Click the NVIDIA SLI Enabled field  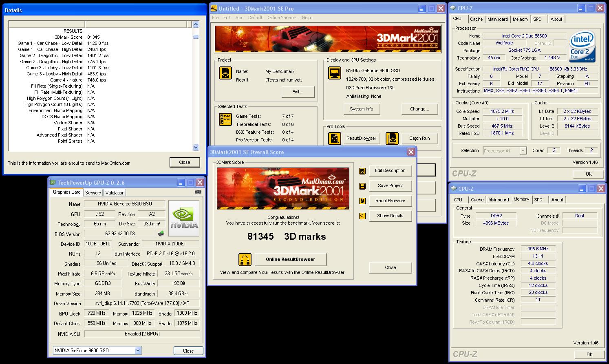(142, 333)
